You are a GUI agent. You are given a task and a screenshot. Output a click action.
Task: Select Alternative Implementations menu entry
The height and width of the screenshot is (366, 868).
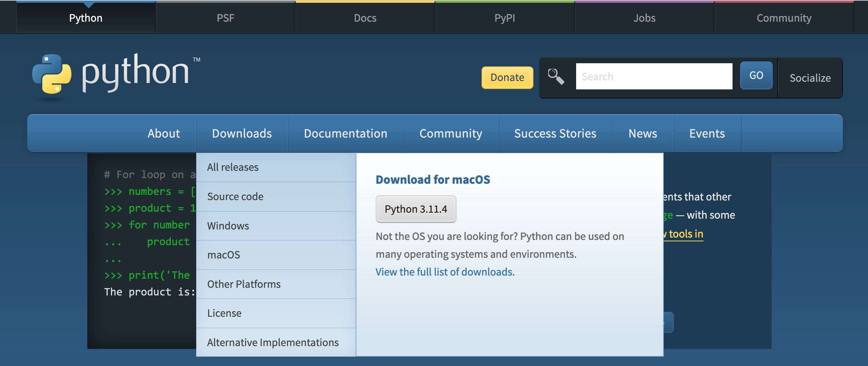click(276, 343)
